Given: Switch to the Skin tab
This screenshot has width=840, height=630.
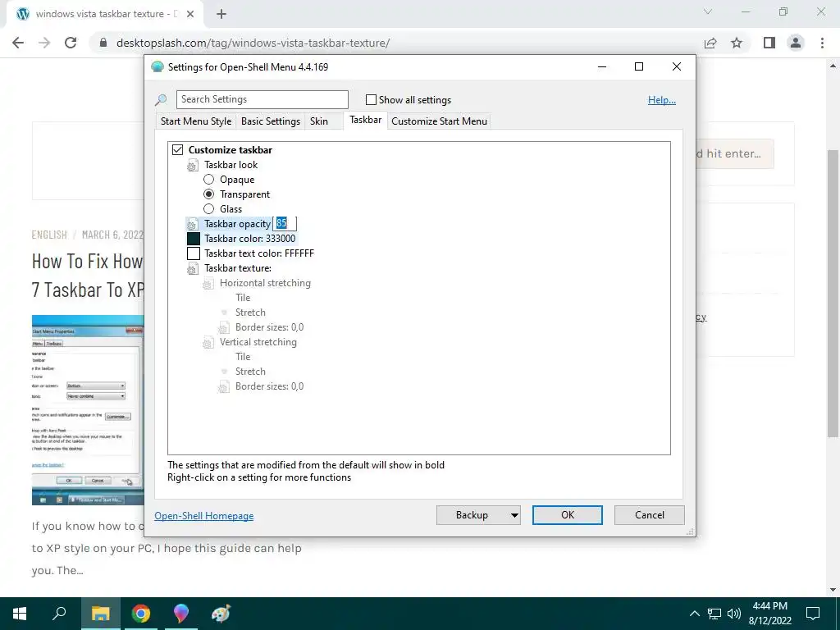Looking at the screenshot, I should pyautogui.click(x=319, y=121).
